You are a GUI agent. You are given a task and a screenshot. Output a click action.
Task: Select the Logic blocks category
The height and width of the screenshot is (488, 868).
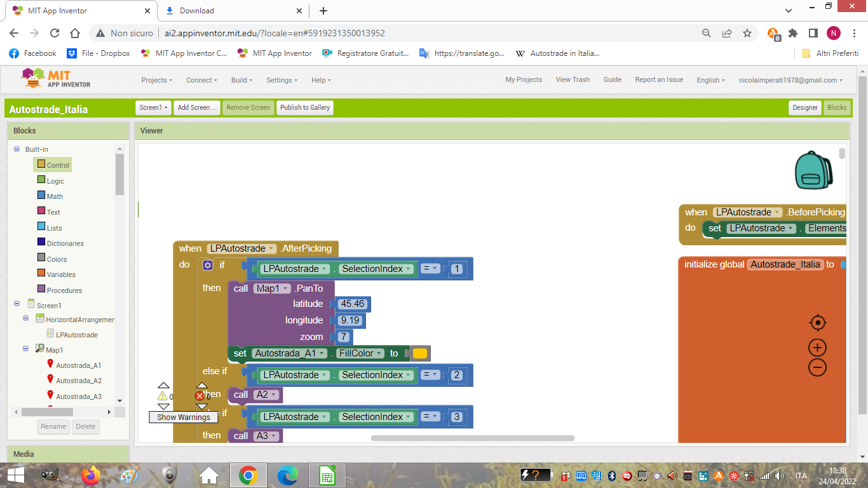(x=51, y=180)
